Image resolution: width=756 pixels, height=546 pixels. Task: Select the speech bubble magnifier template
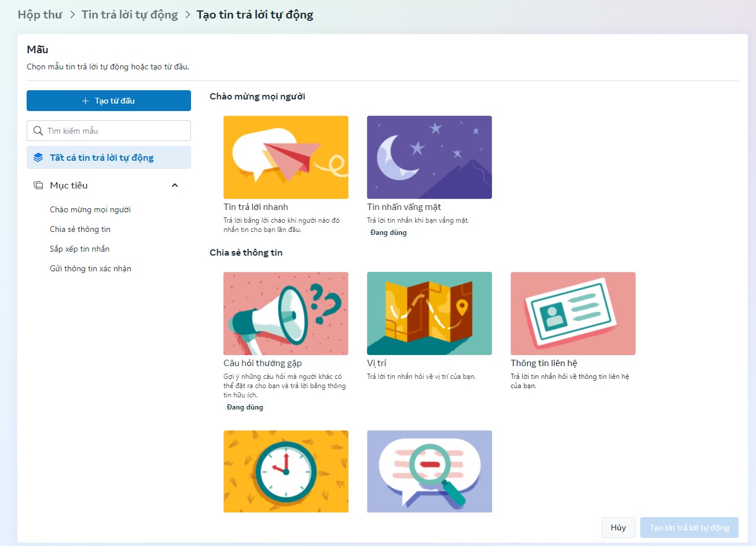pos(429,471)
